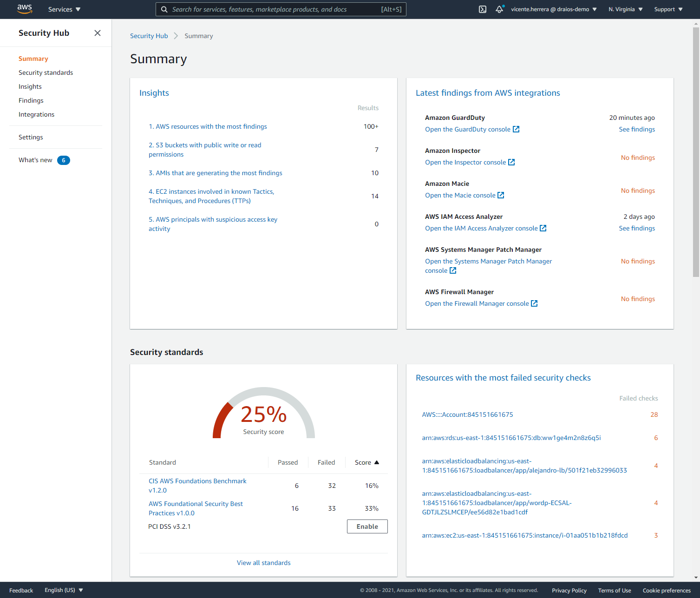
Task: Open the IAM Access Analyzer console link
Action: pyautogui.click(x=481, y=228)
